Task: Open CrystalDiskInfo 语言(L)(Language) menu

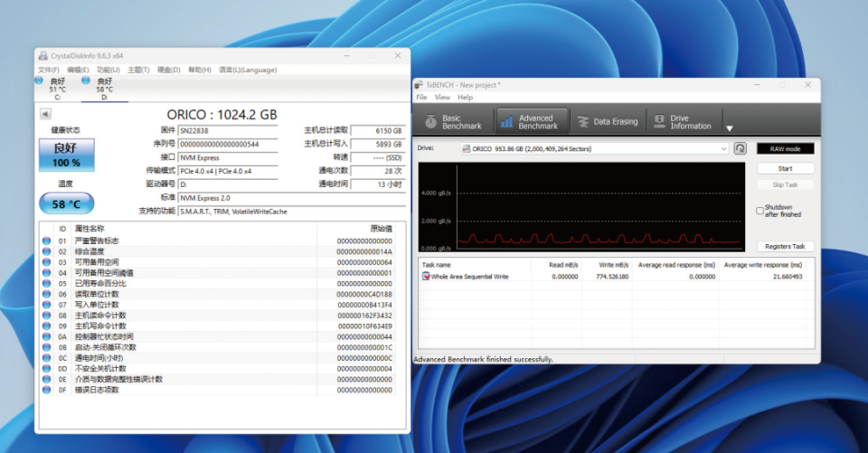Action: coord(248,70)
